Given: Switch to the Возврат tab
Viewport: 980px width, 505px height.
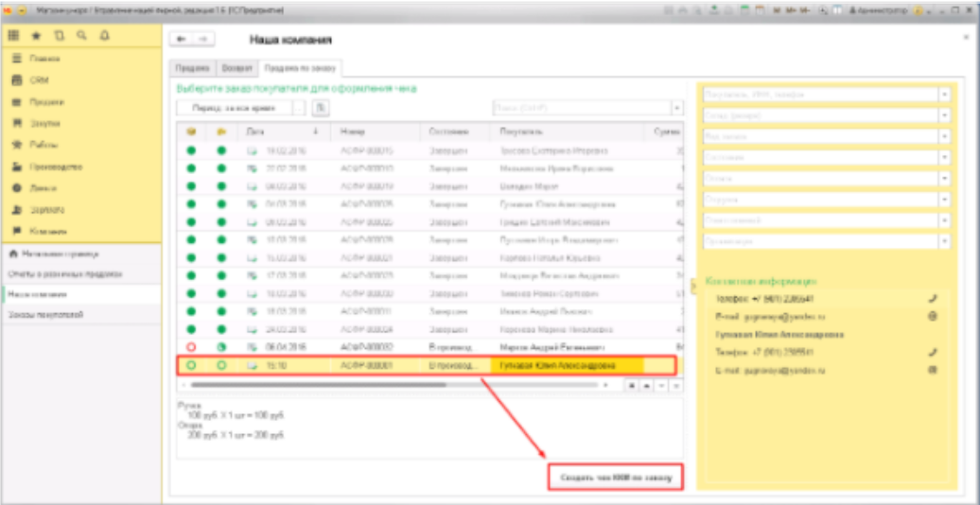Looking at the screenshot, I should tap(236, 69).
